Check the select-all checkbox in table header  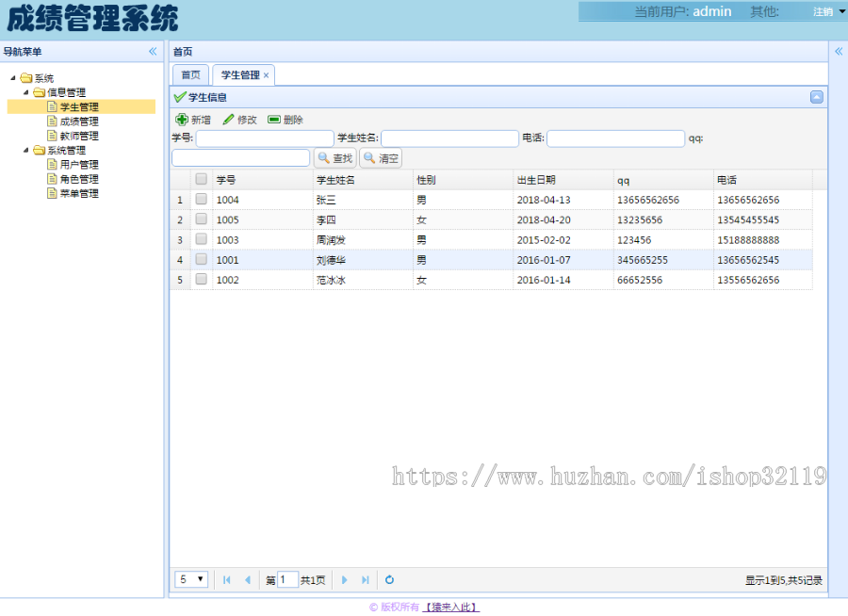[202, 179]
